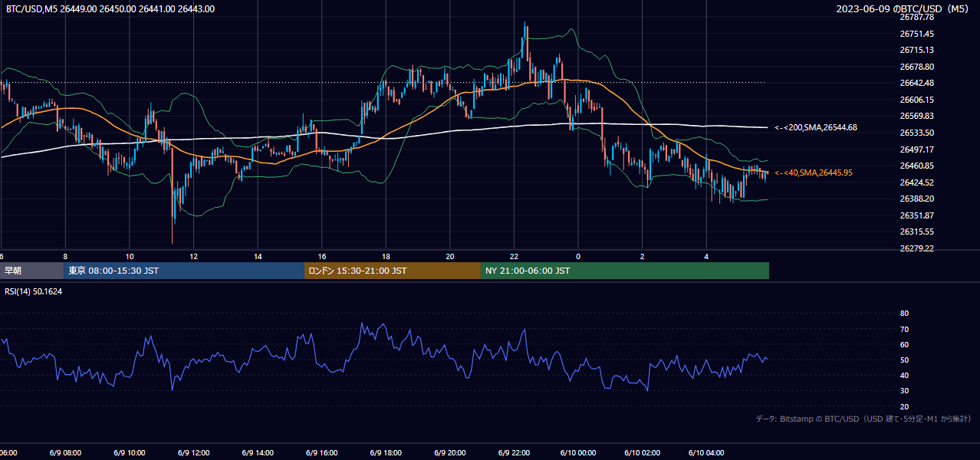Screen dimensions: 980x460
Task: Select the NY 21:00-06:00 JST session bar
Action: coord(625,271)
